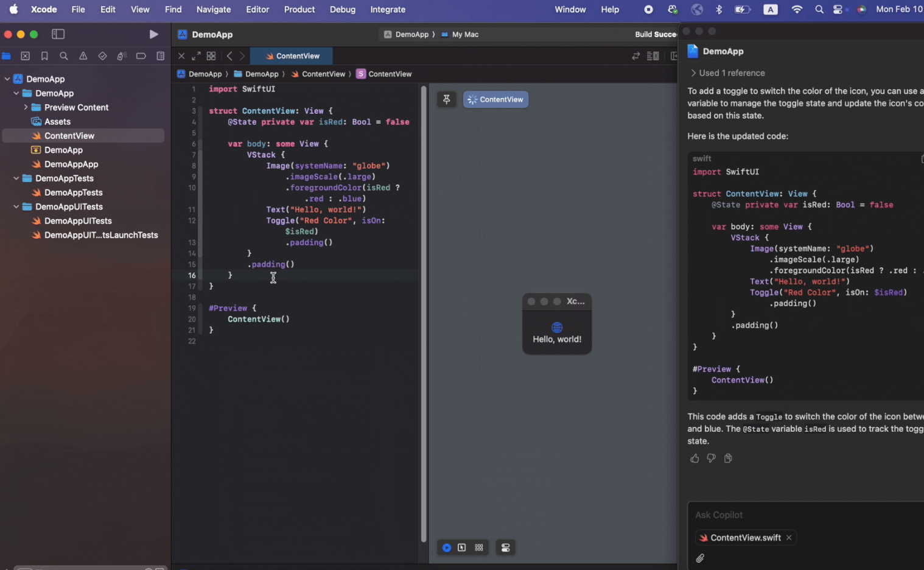Copy the Copilot response
The image size is (924, 570).
click(x=728, y=459)
